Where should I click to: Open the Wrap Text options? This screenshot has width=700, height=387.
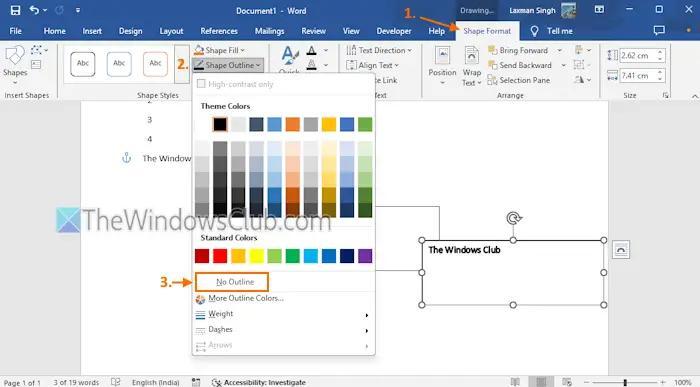(471, 65)
